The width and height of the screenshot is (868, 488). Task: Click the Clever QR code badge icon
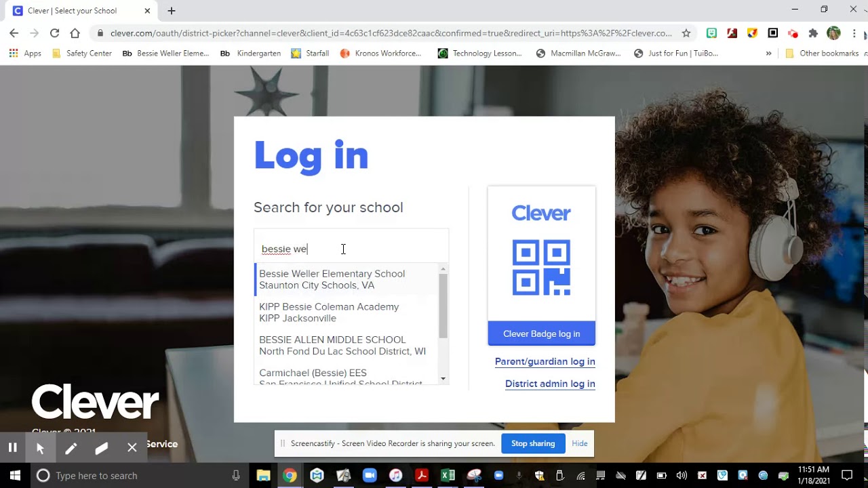tap(541, 268)
